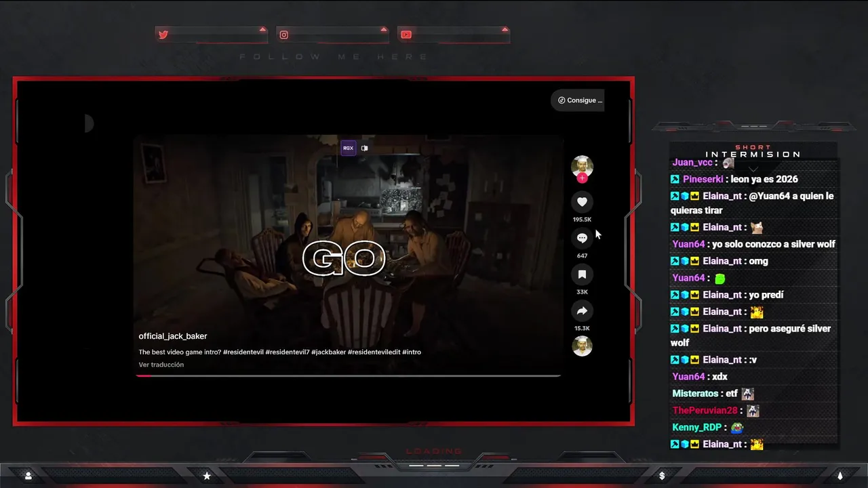Click the green emote in Yuan64's message
Image resolution: width=868 pixels, height=488 pixels.
[x=720, y=279]
